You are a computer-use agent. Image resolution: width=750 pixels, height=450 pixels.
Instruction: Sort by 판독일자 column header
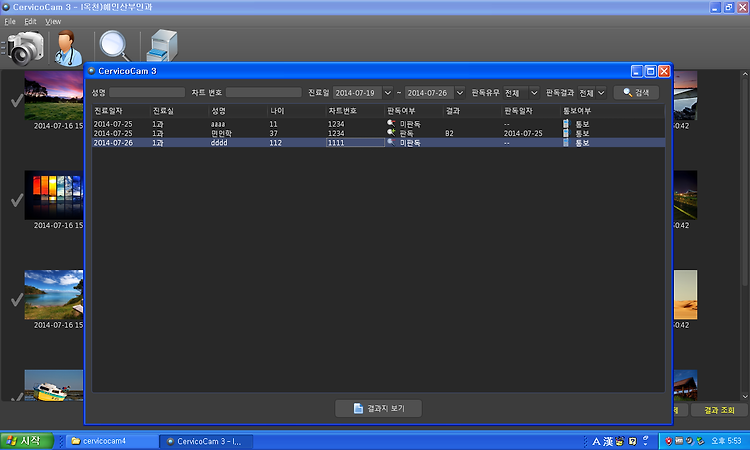click(x=531, y=111)
